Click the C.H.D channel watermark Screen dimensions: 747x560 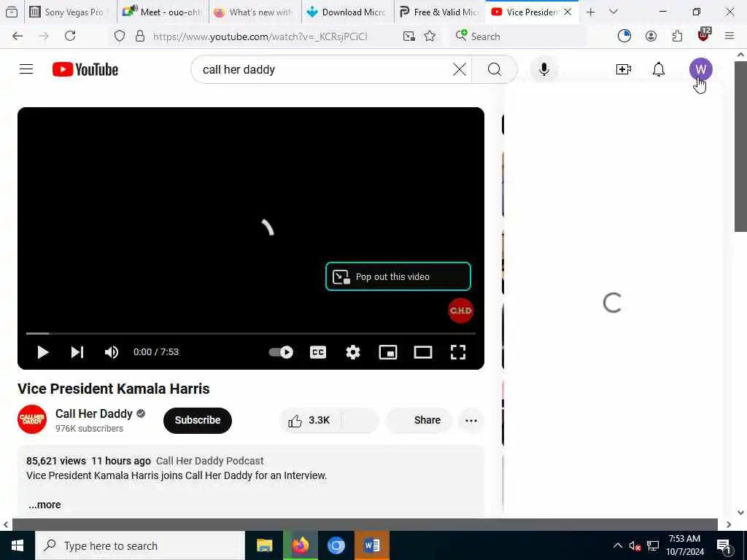tap(461, 311)
